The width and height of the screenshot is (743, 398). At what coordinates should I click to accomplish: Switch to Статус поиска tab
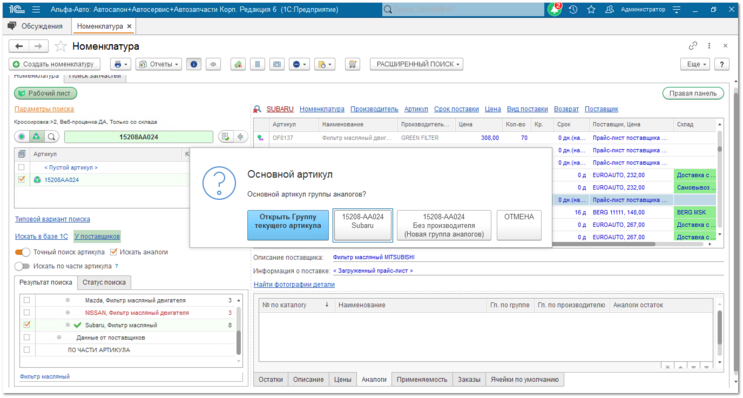104,282
